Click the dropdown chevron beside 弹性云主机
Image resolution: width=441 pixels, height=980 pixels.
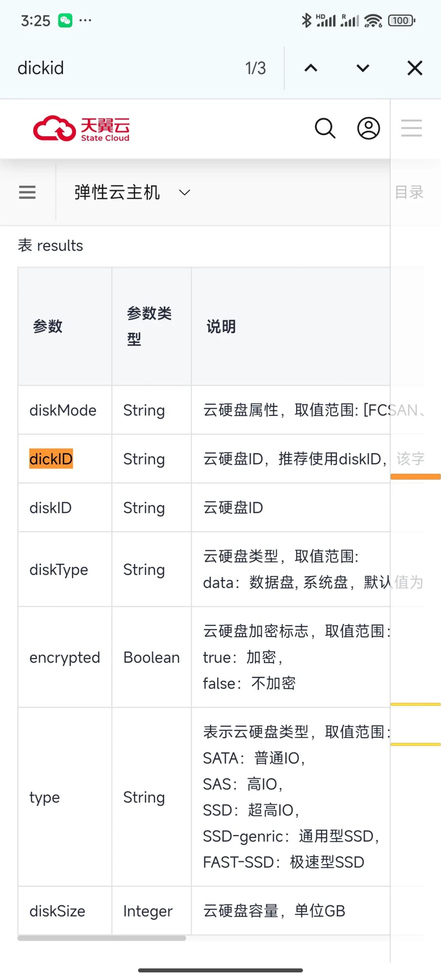(x=185, y=192)
